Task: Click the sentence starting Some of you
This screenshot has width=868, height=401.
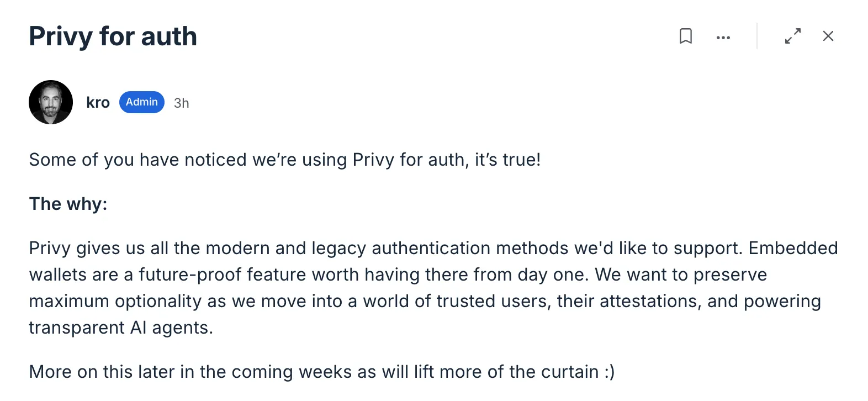Action: 285,160
